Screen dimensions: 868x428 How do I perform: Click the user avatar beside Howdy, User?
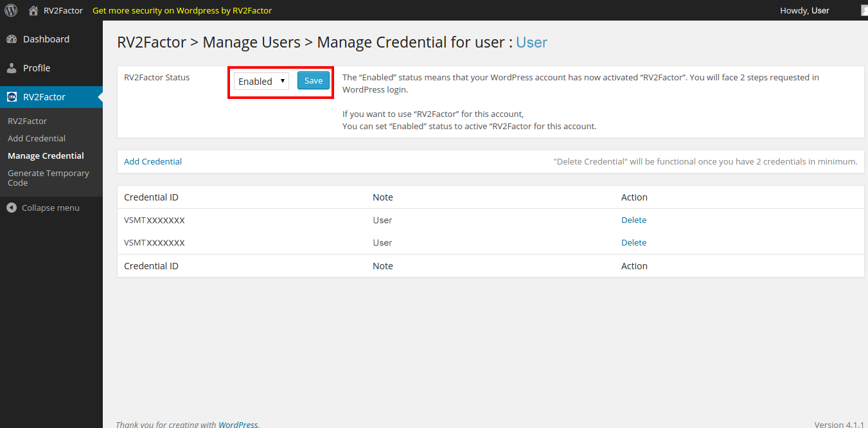[x=864, y=10]
